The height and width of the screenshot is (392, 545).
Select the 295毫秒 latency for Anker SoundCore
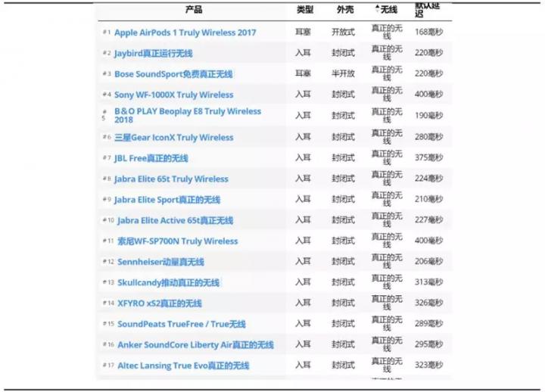428,344
